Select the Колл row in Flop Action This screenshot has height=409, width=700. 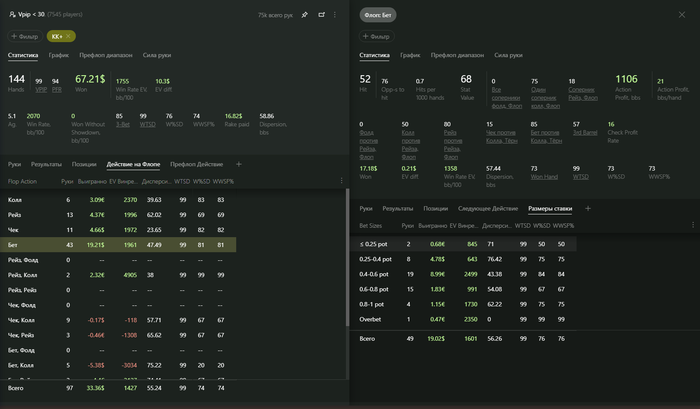click(x=118, y=200)
